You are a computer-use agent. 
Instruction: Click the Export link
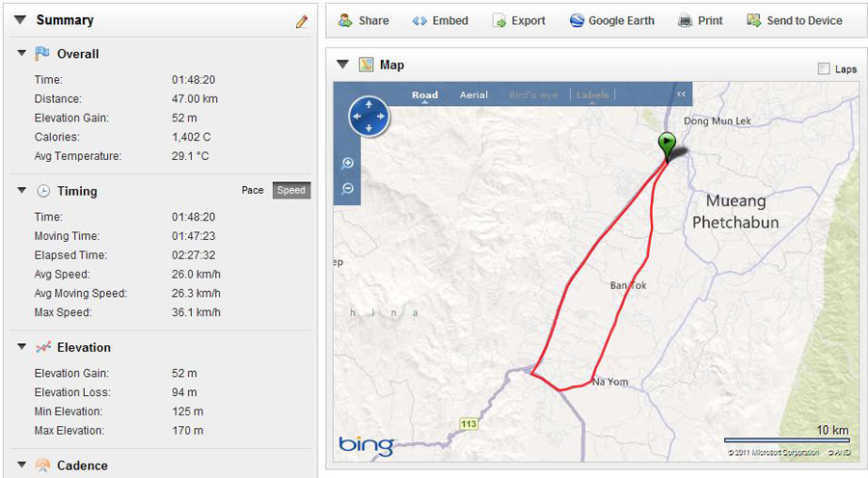click(x=529, y=21)
